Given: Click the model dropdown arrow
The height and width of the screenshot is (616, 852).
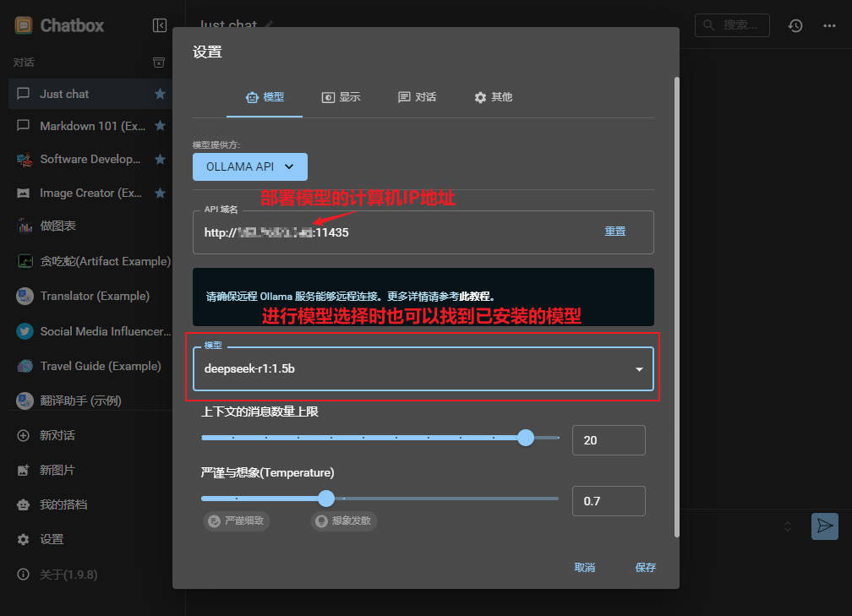Looking at the screenshot, I should point(640,369).
